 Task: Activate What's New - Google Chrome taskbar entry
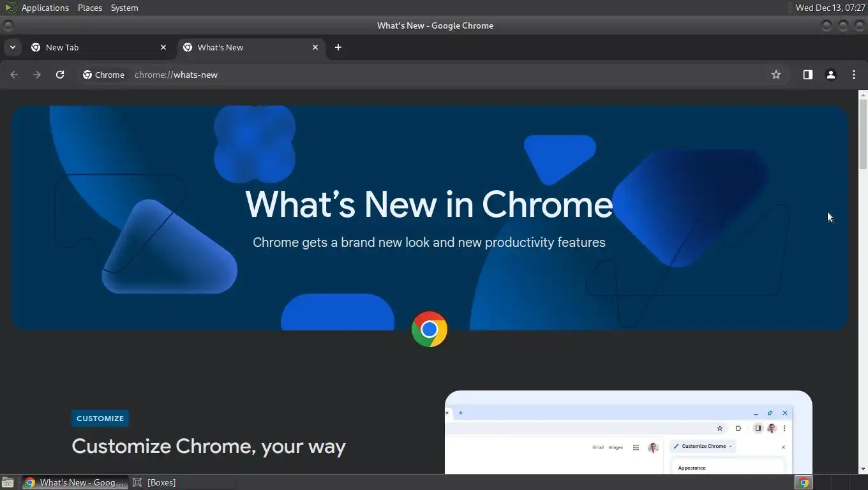(x=75, y=482)
